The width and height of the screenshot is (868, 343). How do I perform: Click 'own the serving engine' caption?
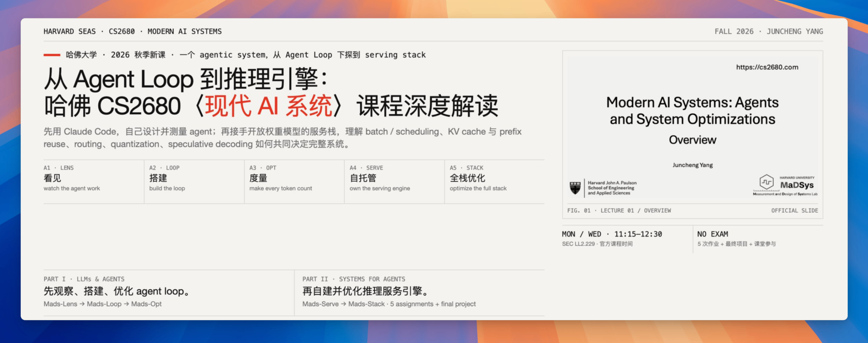coord(380,189)
